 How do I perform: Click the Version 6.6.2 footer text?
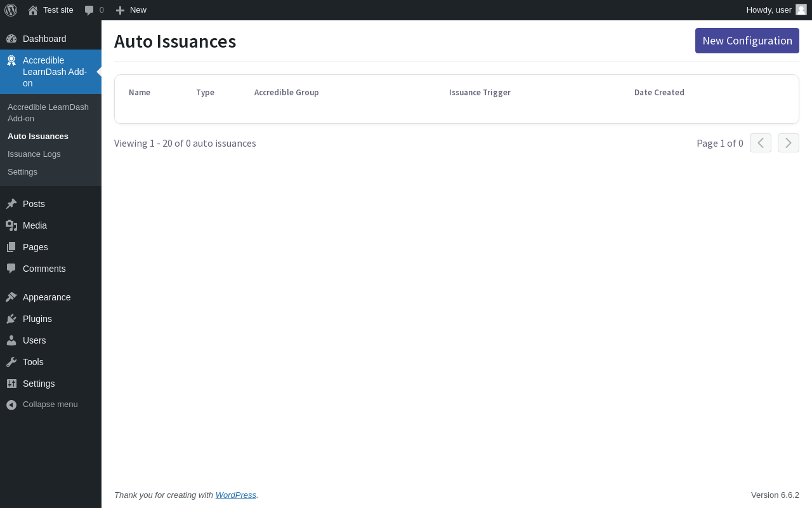tap(775, 495)
